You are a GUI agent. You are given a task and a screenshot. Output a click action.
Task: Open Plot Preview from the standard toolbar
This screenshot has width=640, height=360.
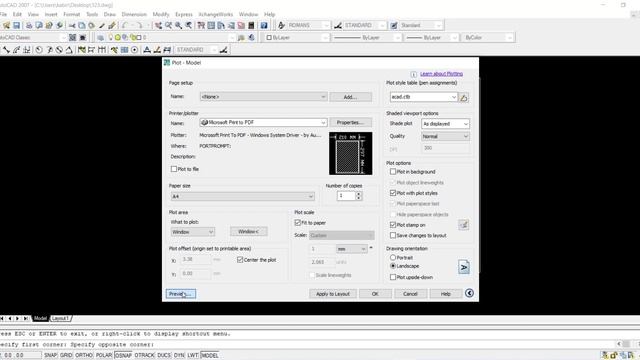[x=39, y=25]
